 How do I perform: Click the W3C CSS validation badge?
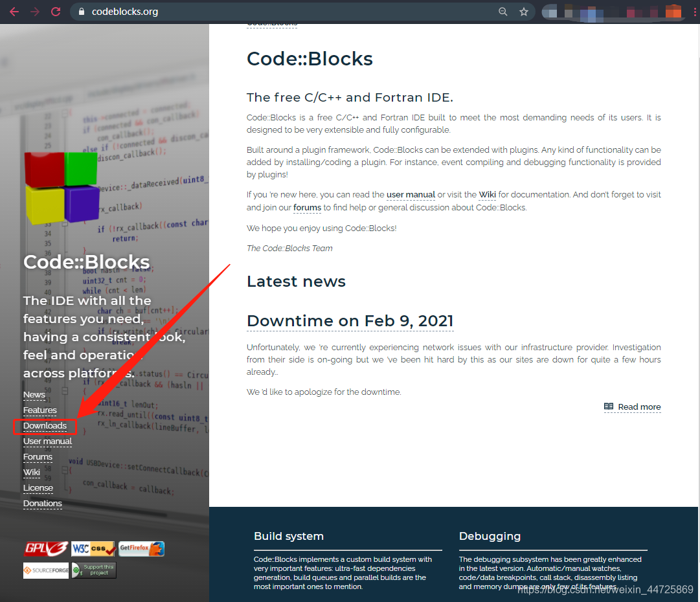[x=94, y=548]
